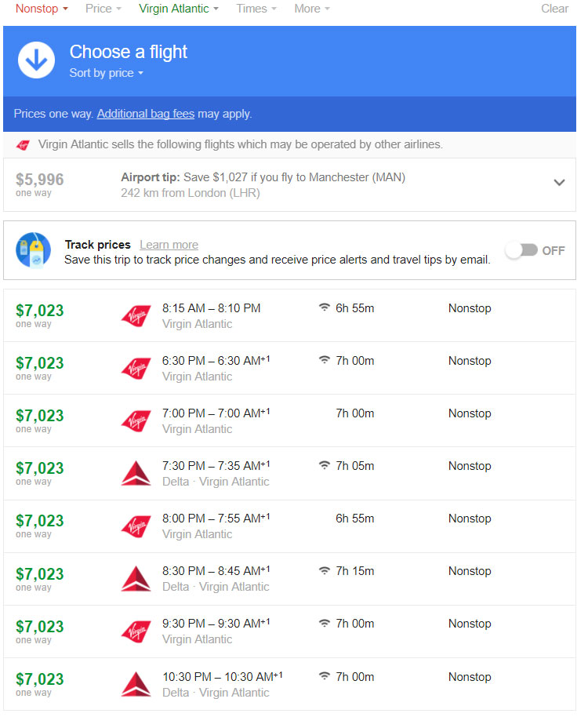This screenshot has height=717, width=588.
Task: Open the Nonstop stops filter dropdown
Action: (x=42, y=9)
